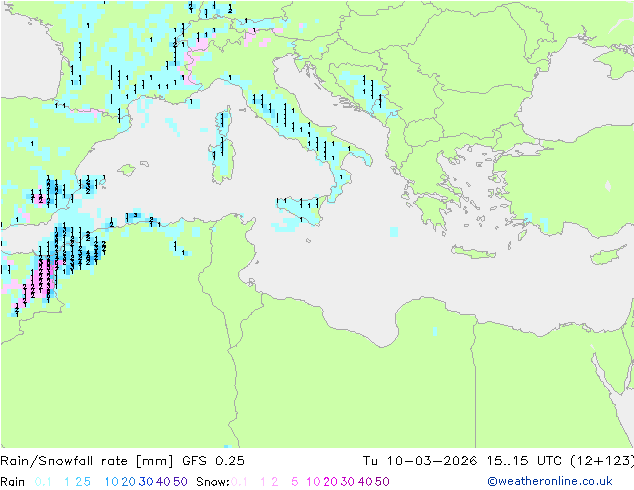Click the 'Rain' legend label
The height and width of the screenshot is (490, 634).
tap(13, 482)
